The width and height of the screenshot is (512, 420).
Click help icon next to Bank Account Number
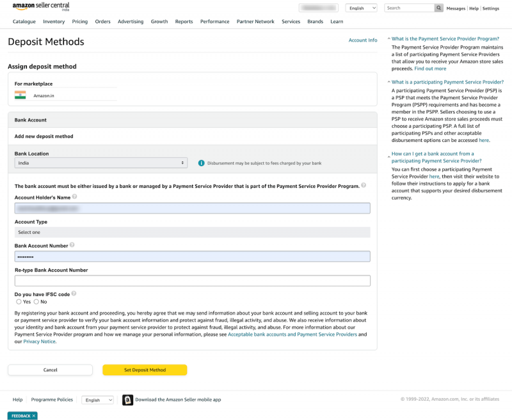(x=72, y=245)
